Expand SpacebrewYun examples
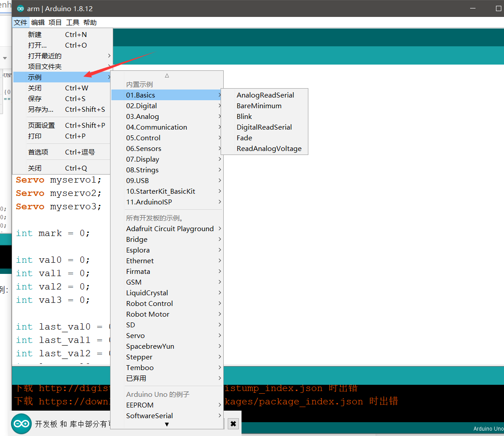The image size is (504, 436). pos(167,346)
